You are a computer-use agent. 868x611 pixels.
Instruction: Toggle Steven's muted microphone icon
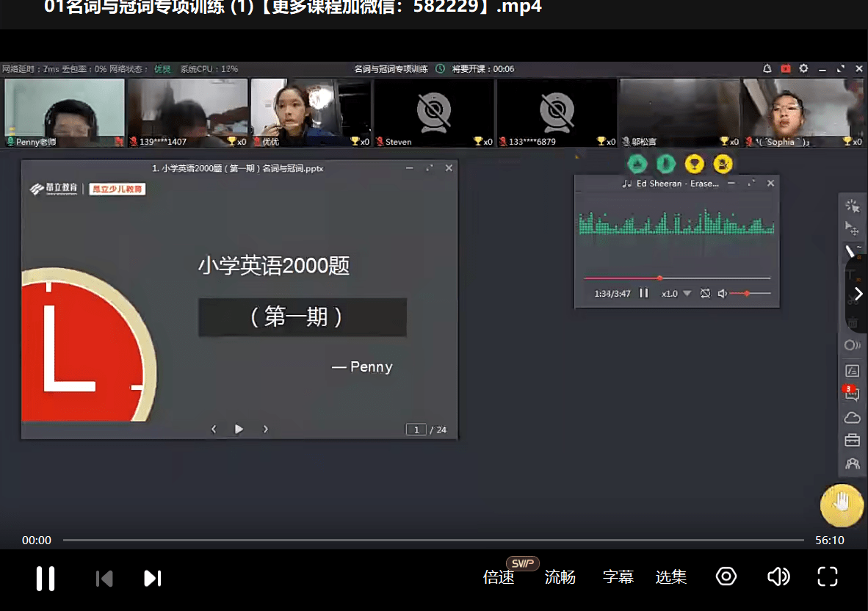(380, 142)
